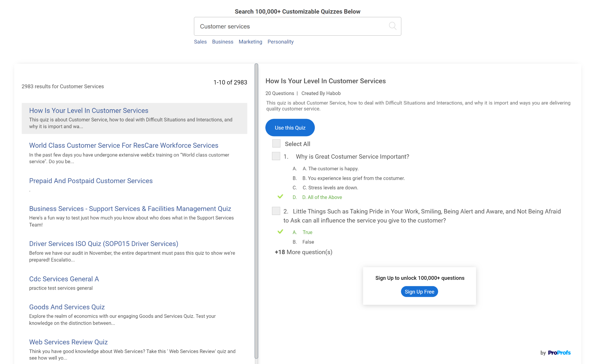Viewport: 595px width, 364px height.
Task: Open the Goods And Services Quiz
Action: [67, 307]
